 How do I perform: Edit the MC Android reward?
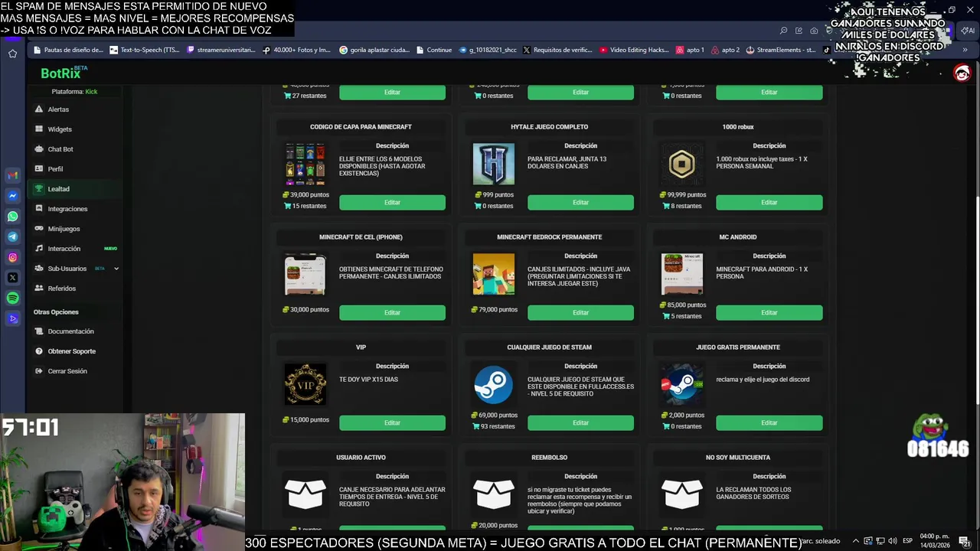(x=769, y=312)
